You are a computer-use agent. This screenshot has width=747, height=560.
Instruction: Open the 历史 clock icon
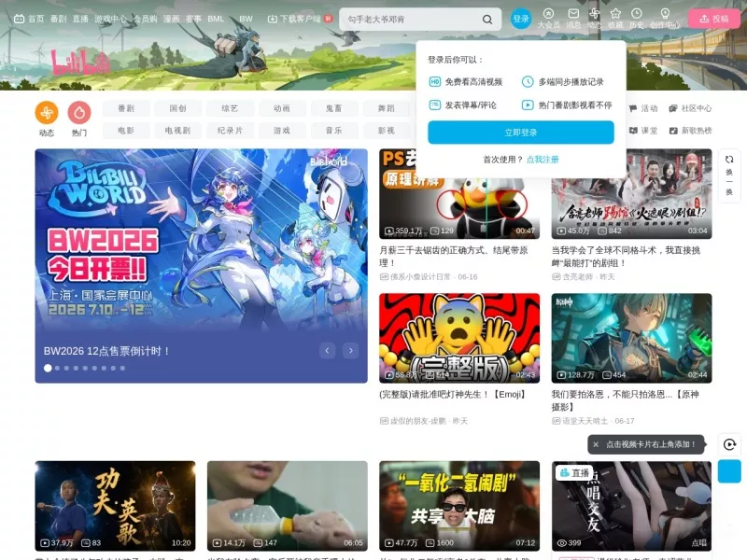pos(637,14)
